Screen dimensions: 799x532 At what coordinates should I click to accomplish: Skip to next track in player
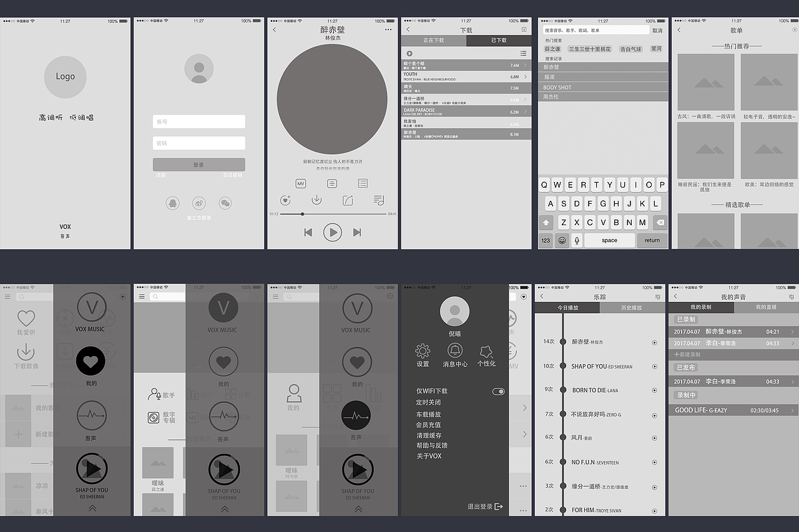coord(357,233)
